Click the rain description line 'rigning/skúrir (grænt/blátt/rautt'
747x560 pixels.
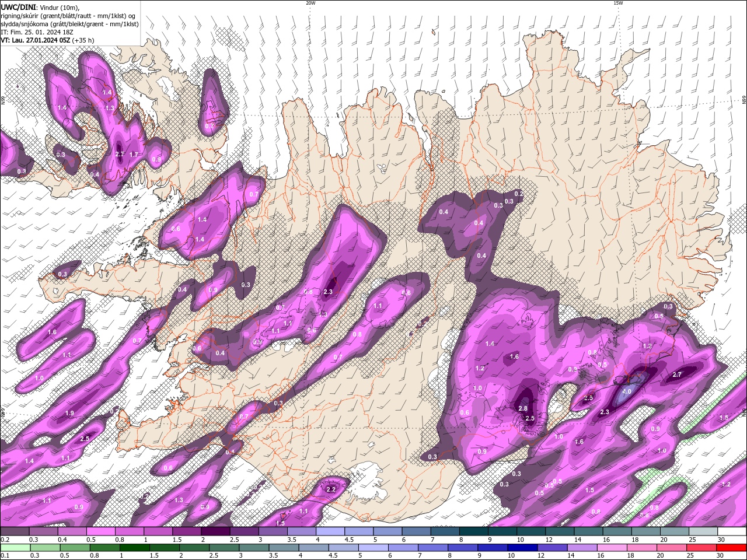(47, 15)
